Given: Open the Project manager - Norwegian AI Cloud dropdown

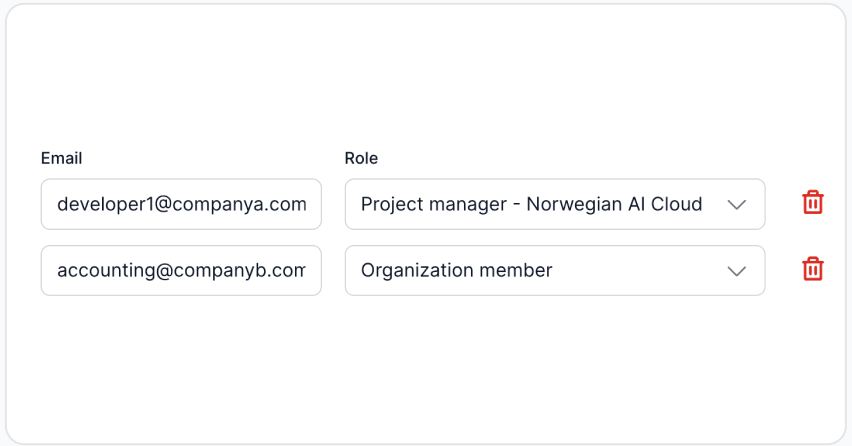Looking at the screenshot, I should click(554, 204).
